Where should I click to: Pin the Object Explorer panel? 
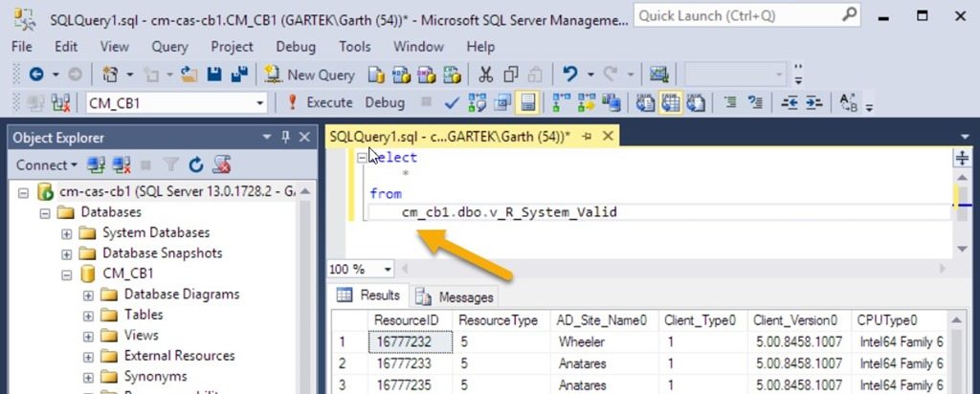pos(284,138)
